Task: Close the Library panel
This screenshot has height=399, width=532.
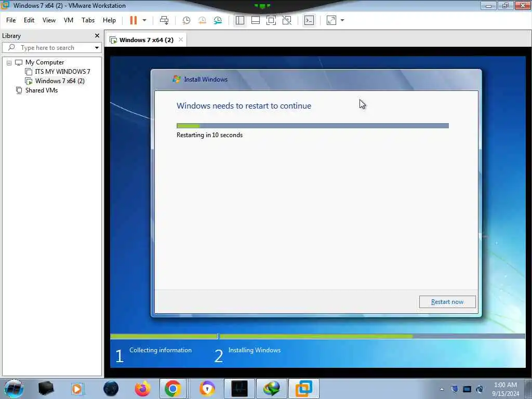Action: click(x=97, y=36)
